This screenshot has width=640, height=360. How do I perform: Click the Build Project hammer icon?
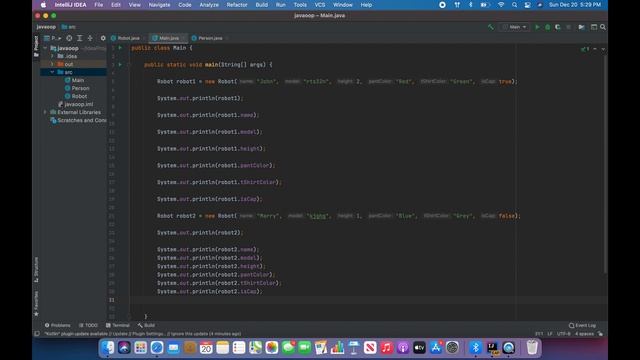click(x=491, y=27)
